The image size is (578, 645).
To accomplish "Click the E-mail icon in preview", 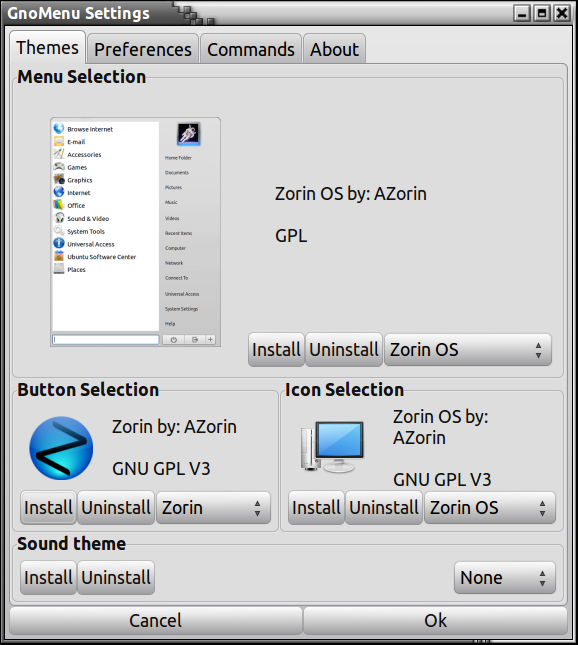I will (59, 141).
